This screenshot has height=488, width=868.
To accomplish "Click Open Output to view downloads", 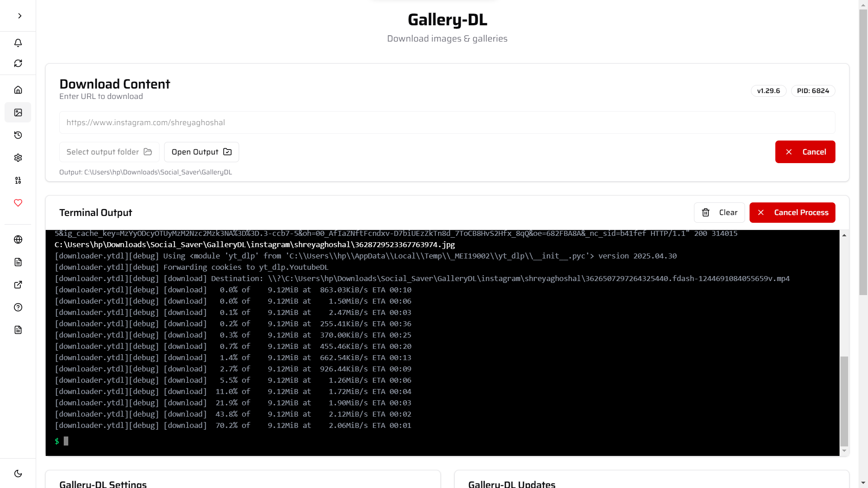I will point(201,152).
